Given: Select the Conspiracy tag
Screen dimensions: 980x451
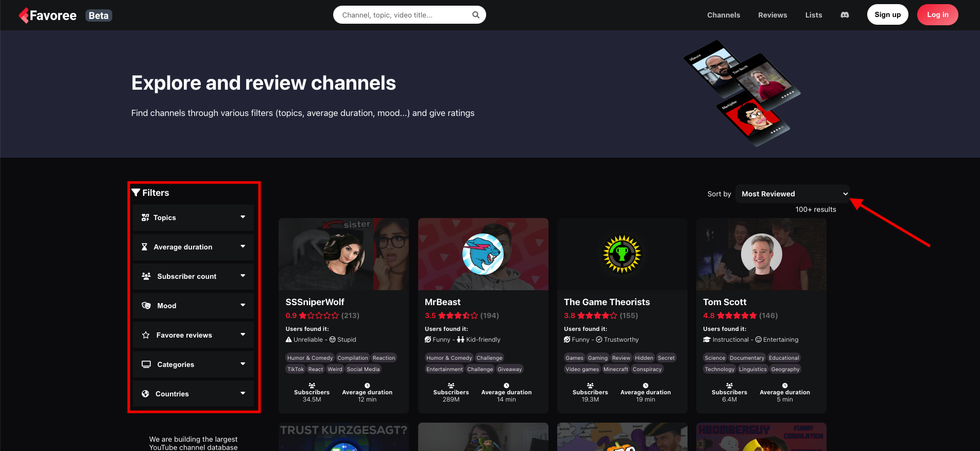Looking at the screenshot, I should click(x=647, y=369).
